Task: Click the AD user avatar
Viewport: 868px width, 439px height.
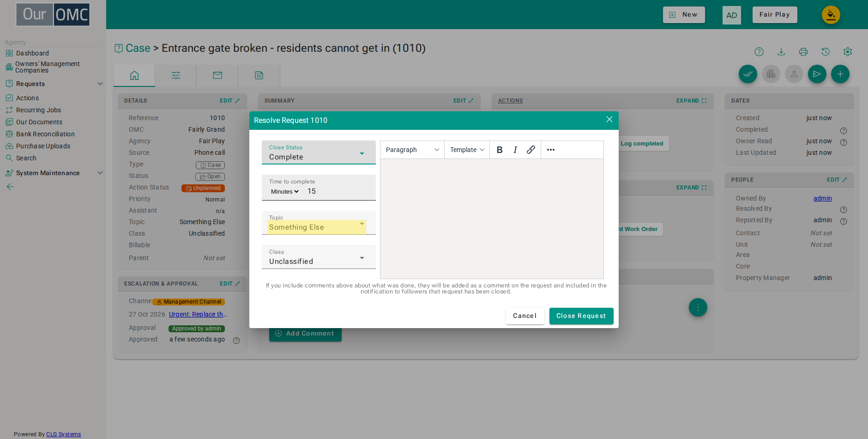Action: pyautogui.click(x=732, y=15)
